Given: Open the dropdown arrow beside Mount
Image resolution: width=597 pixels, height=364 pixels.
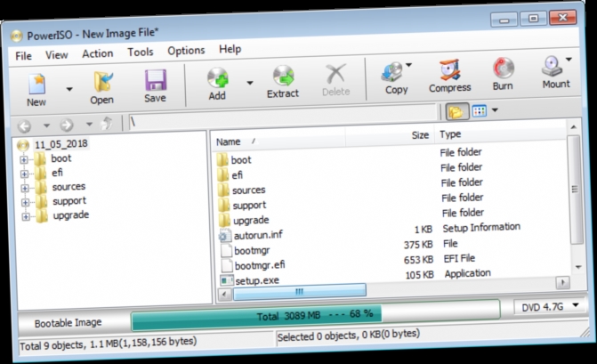Looking at the screenshot, I should [569, 60].
